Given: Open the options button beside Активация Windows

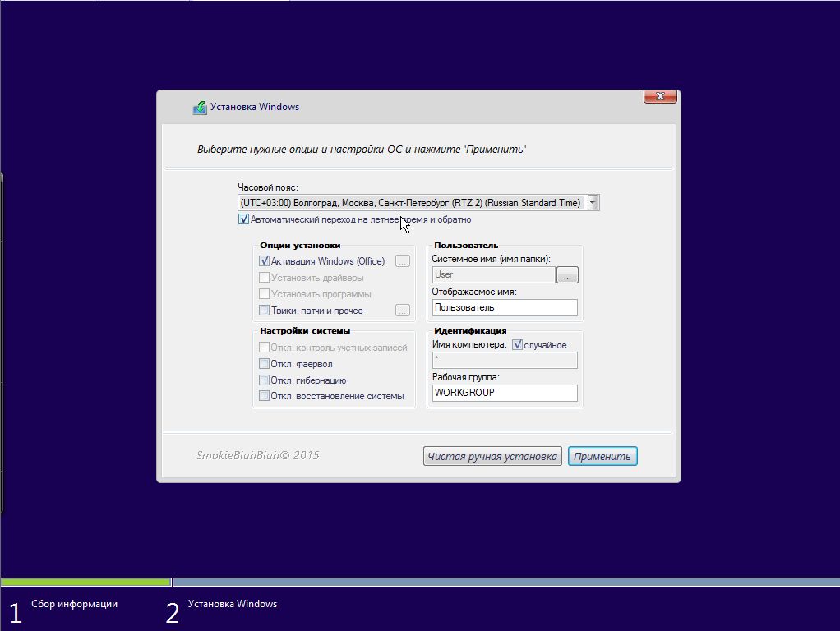Looking at the screenshot, I should point(402,261).
